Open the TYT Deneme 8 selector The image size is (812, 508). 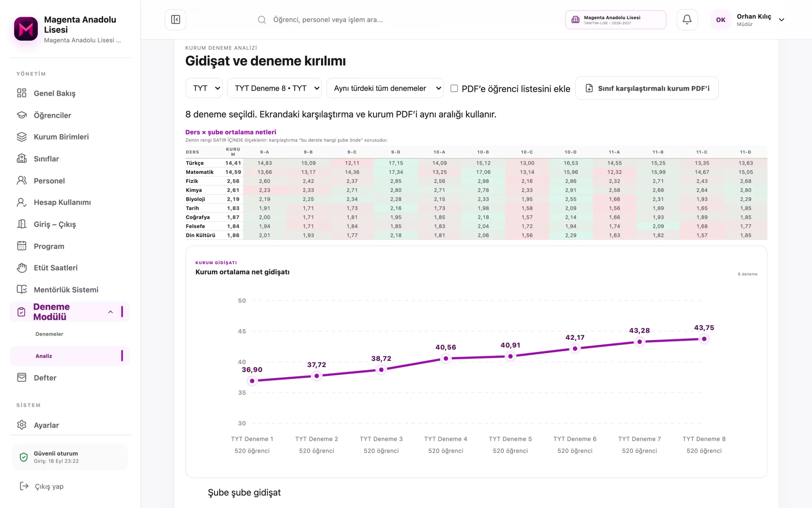274,88
